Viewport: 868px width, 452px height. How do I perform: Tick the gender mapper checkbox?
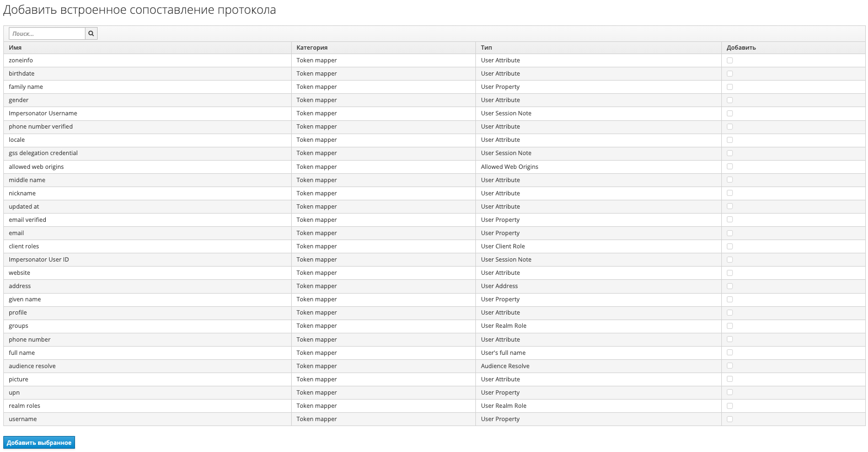(x=730, y=100)
